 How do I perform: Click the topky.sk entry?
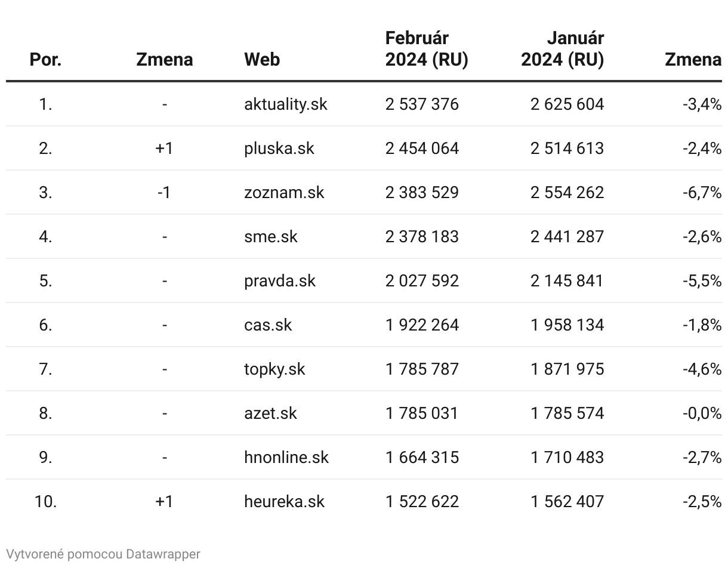[x=274, y=369]
